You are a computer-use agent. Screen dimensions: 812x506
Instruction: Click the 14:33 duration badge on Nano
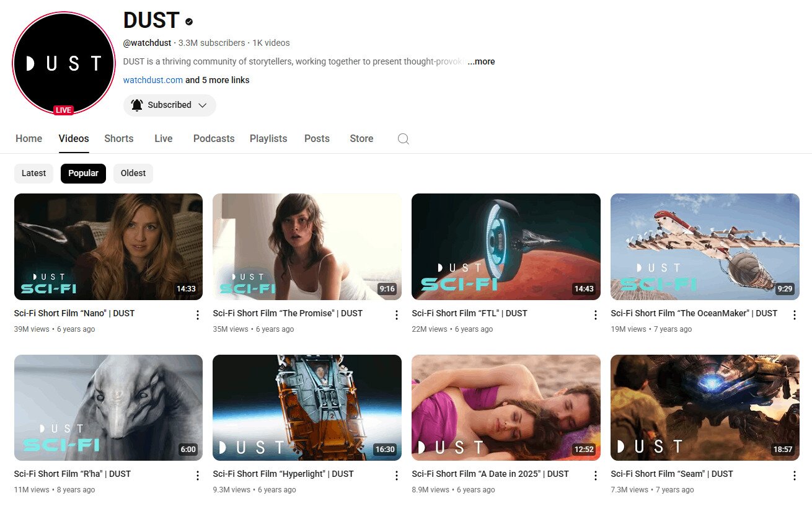click(186, 289)
